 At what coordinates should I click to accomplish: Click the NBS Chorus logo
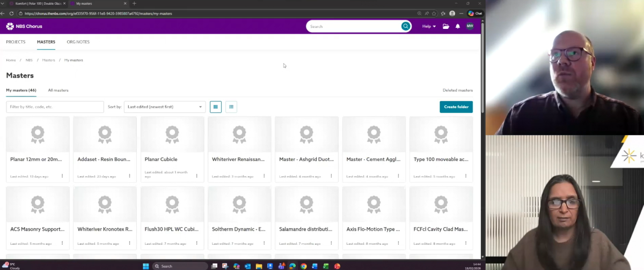[24, 26]
